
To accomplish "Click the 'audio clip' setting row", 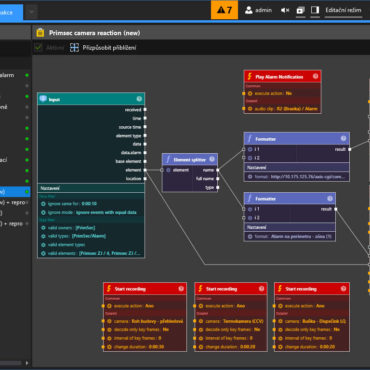I will pyautogui.click(x=283, y=109).
